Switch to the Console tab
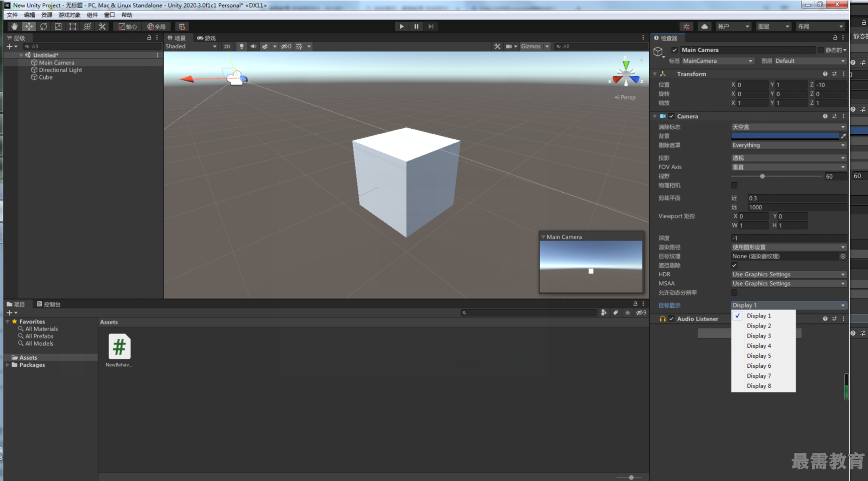 coord(49,304)
